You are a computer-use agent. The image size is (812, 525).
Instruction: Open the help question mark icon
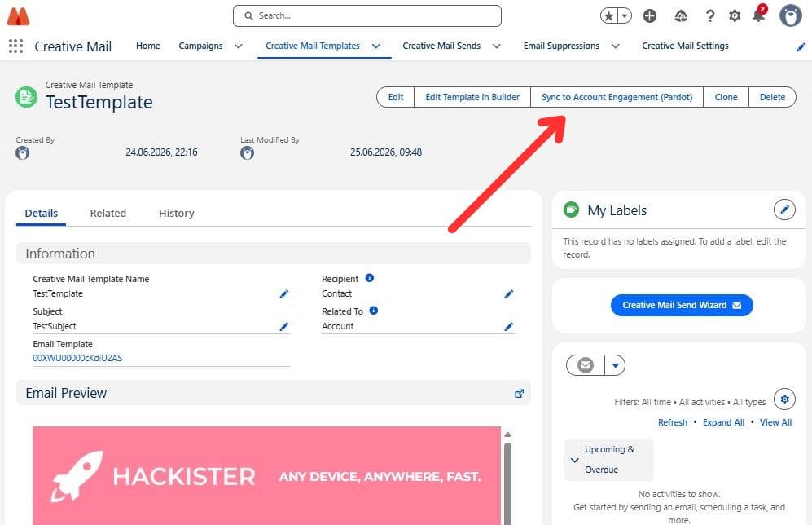tap(710, 16)
